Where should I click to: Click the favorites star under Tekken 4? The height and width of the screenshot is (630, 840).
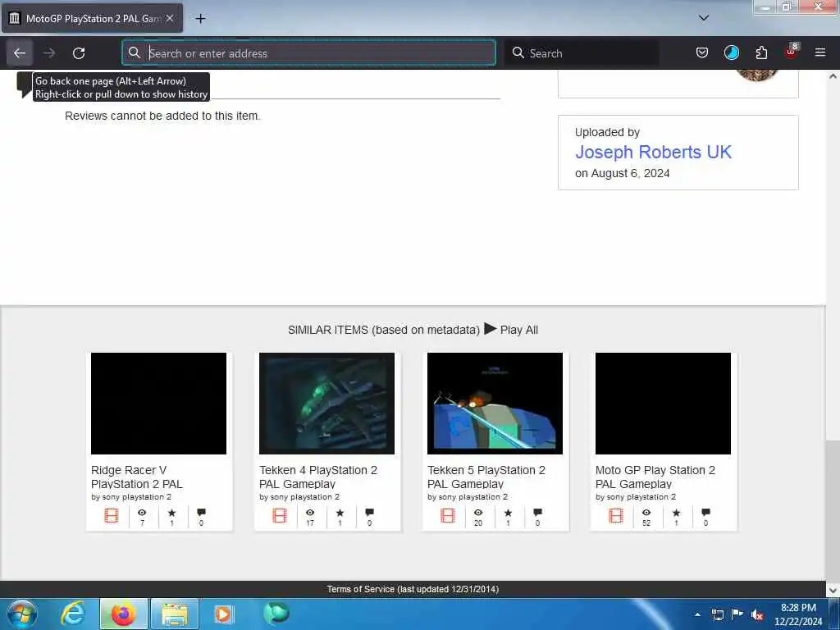point(340,513)
